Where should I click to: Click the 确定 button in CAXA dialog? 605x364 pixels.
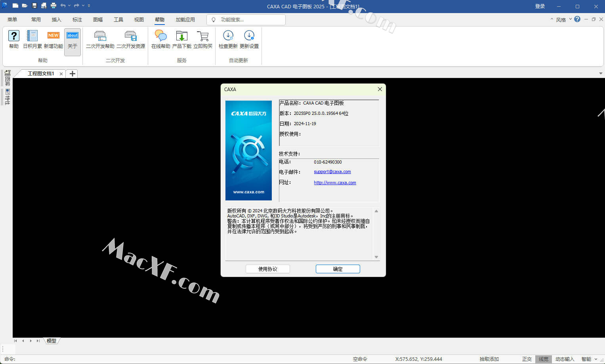click(338, 269)
